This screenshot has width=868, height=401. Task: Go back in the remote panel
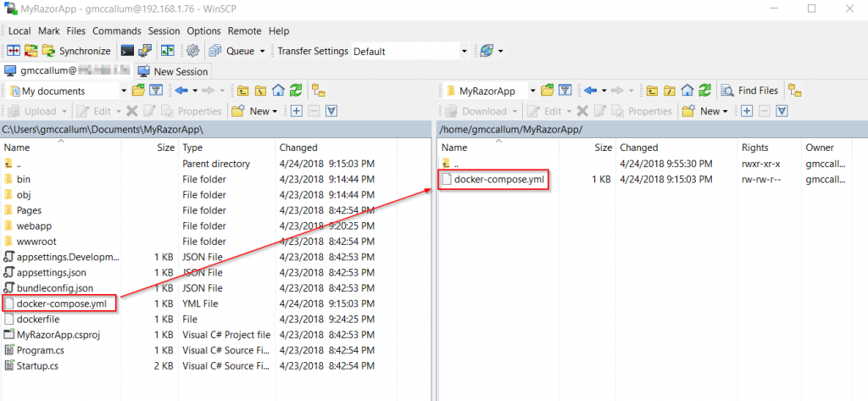click(590, 90)
